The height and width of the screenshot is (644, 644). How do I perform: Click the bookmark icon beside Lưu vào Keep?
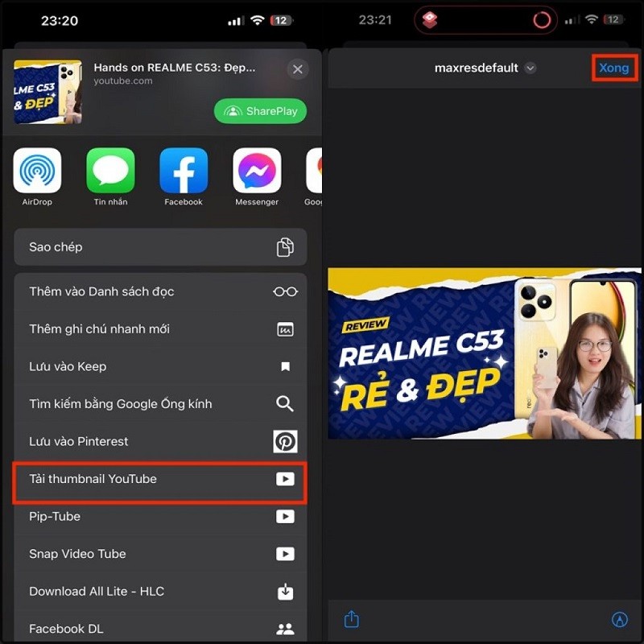tap(286, 366)
